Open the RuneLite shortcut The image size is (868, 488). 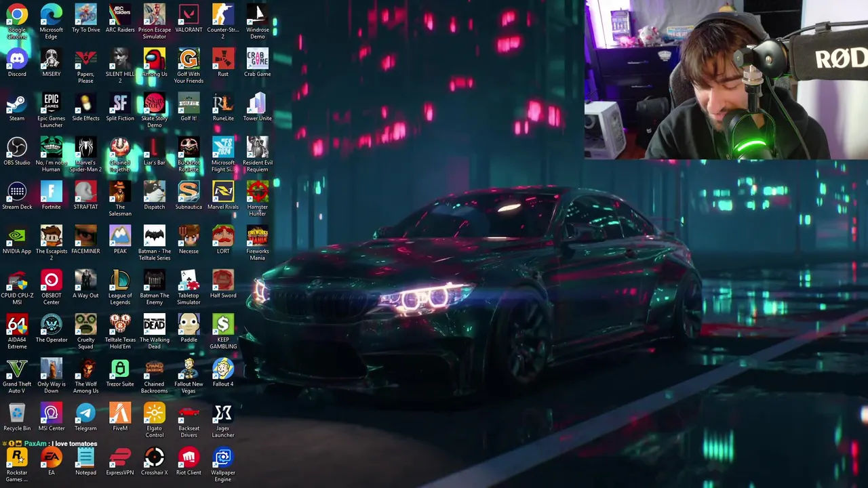point(223,103)
